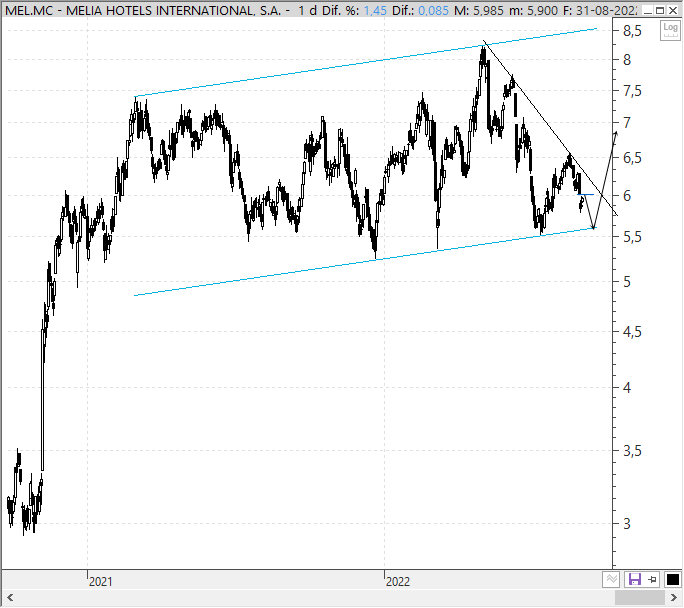Click the 'm: 5,900' low value in title bar
Image resolution: width=684 pixels, height=608 pixels.
pyautogui.click(x=534, y=10)
